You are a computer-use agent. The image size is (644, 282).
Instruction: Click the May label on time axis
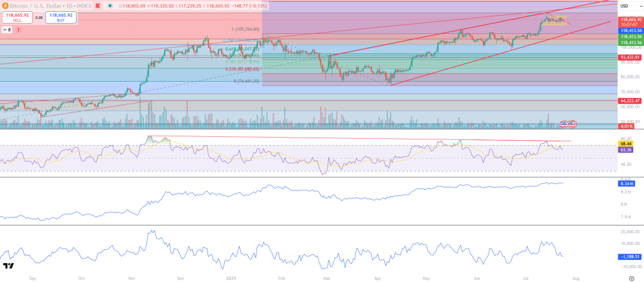428,278
